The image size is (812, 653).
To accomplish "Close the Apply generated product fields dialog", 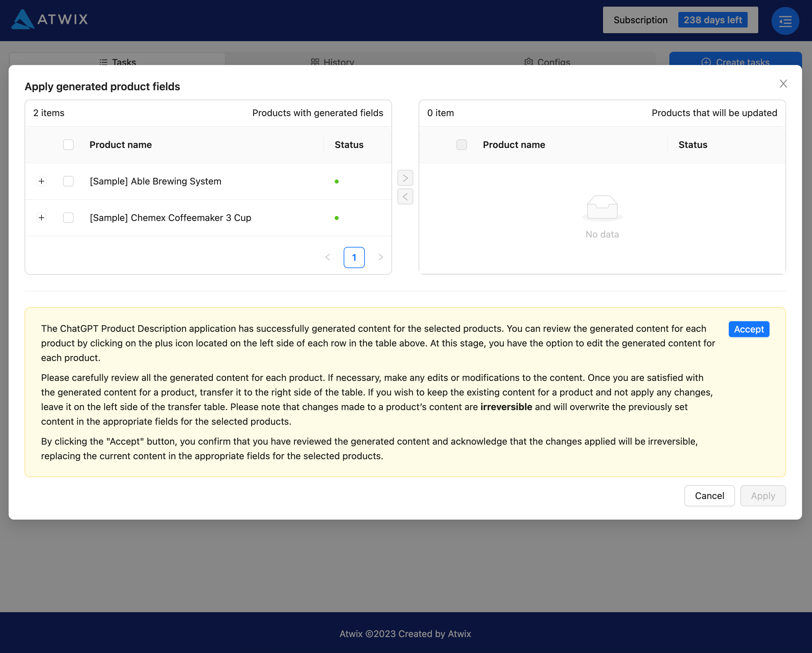I will [783, 84].
